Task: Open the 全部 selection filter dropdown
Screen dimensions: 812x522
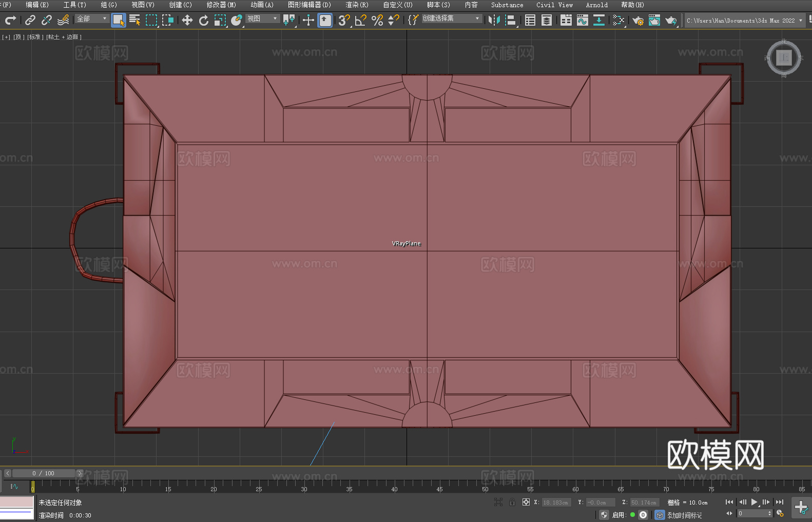Action: click(92, 18)
